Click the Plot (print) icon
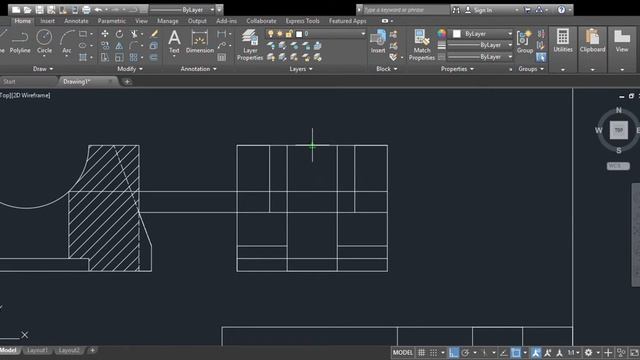The image size is (640, 360). click(86, 9)
